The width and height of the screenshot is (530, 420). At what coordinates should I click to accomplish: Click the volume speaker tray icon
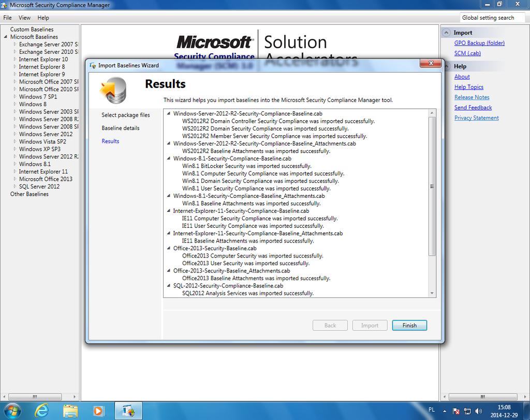point(478,411)
